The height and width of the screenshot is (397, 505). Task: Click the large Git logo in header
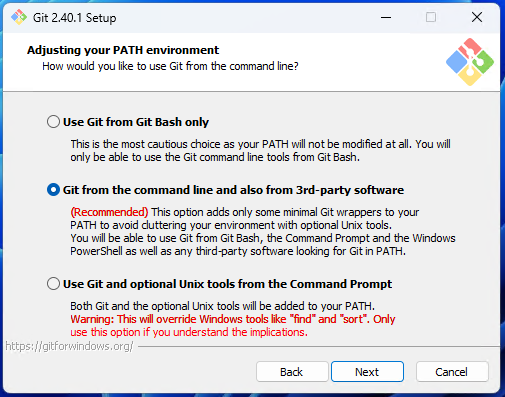tap(470, 62)
